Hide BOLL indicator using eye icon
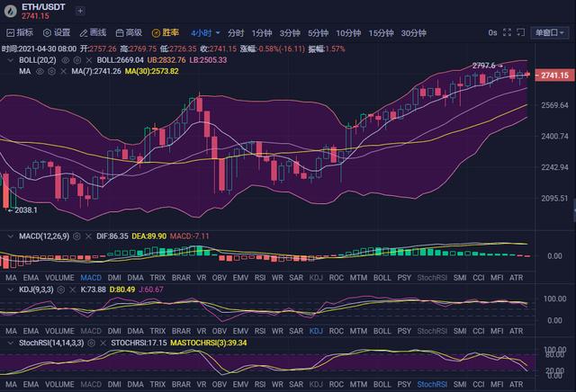 pyautogui.click(x=67, y=60)
